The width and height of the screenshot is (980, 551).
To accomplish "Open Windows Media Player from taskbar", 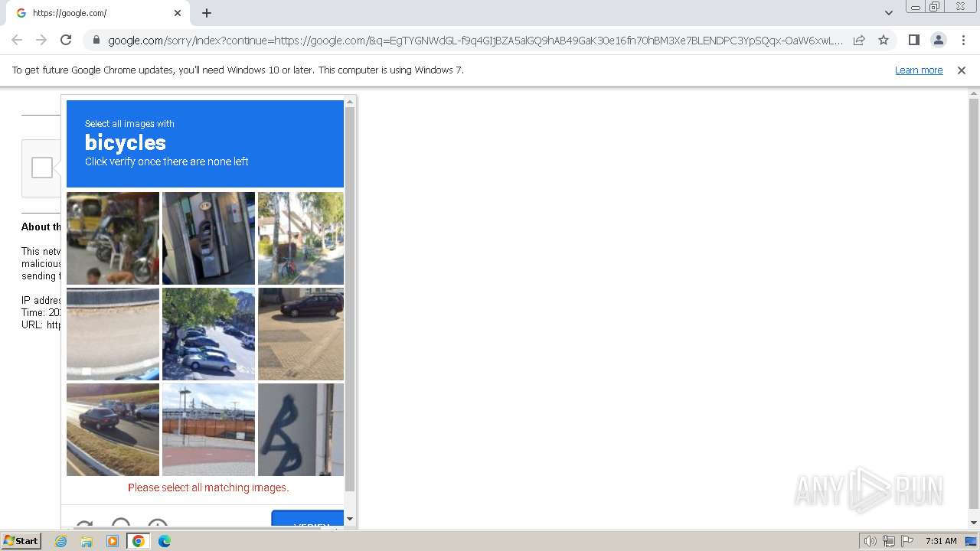I will (x=113, y=541).
